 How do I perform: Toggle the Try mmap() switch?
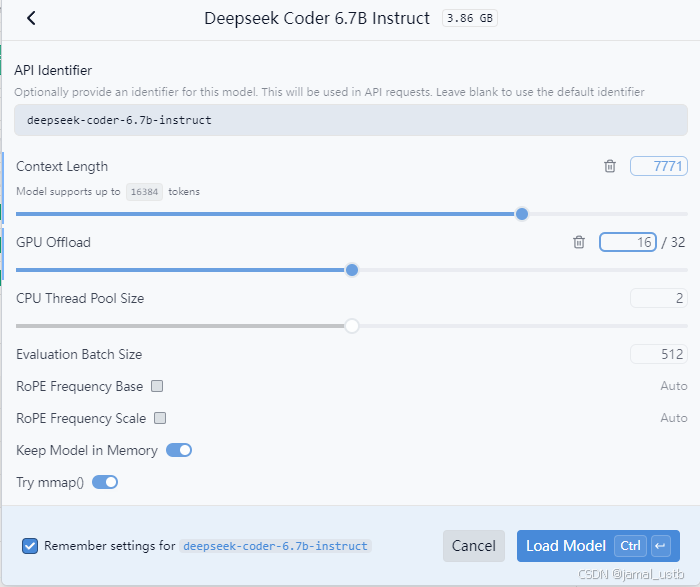point(105,482)
